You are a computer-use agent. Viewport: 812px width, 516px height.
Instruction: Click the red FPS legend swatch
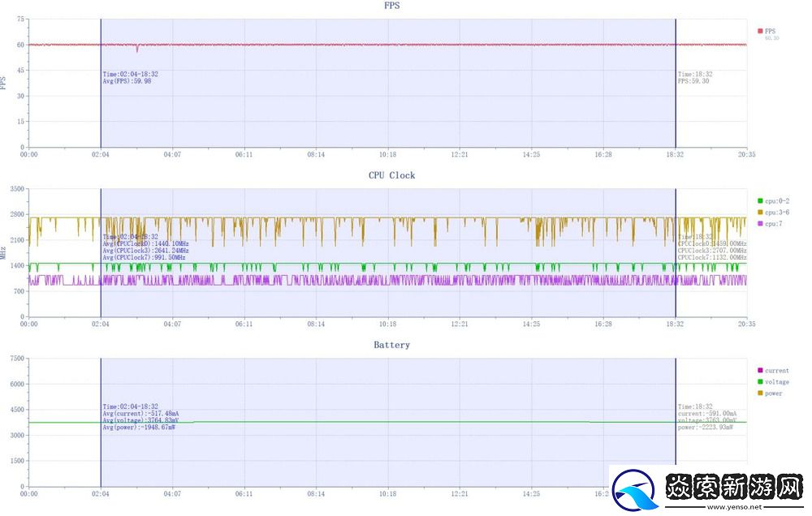(x=760, y=31)
